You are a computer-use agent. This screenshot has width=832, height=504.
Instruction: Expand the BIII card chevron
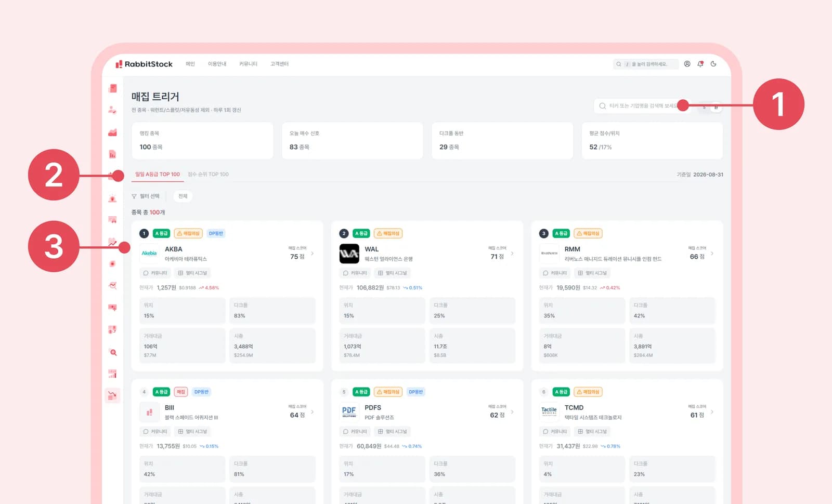(313, 412)
